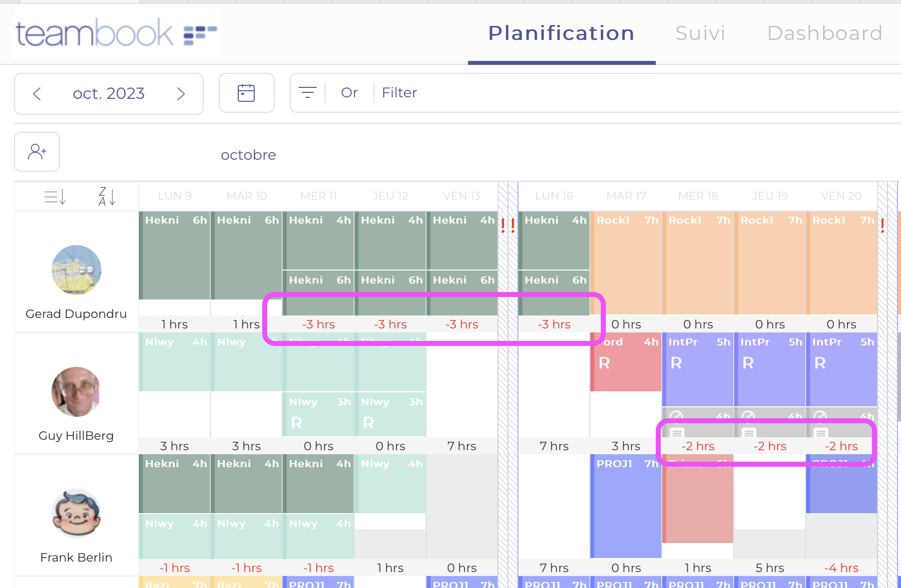The image size is (901, 588).
Task: Select Frank Berlin user name
Action: (76, 558)
